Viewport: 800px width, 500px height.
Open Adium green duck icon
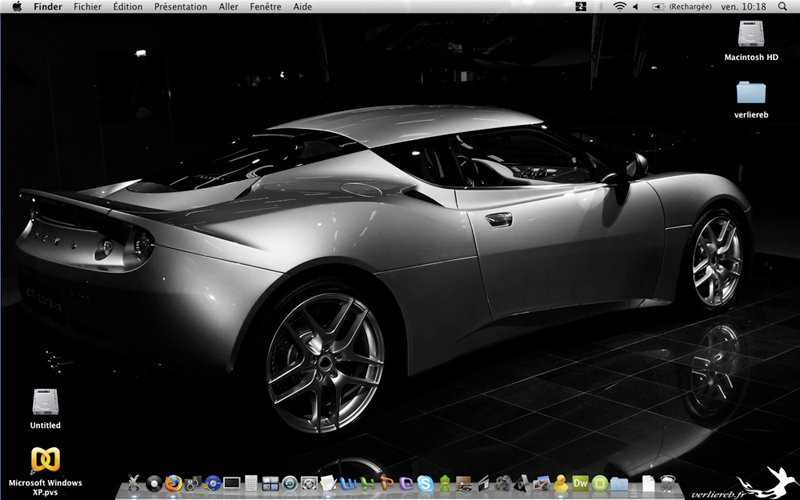click(x=445, y=483)
